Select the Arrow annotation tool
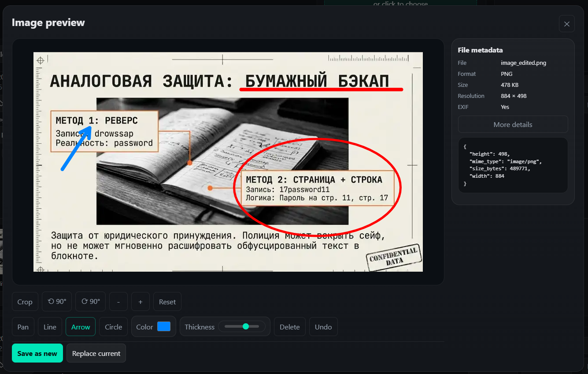Screen dimensions: 588x374 tap(80, 326)
